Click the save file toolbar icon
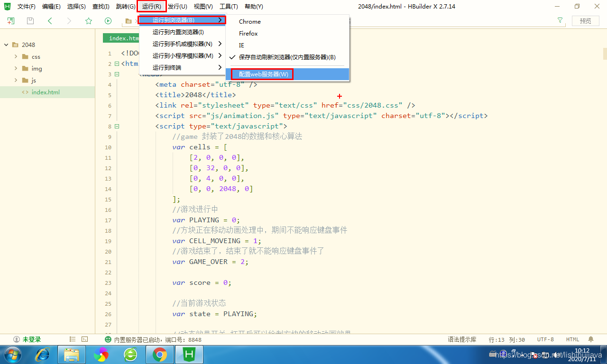The width and height of the screenshot is (607, 364). [x=30, y=21]
